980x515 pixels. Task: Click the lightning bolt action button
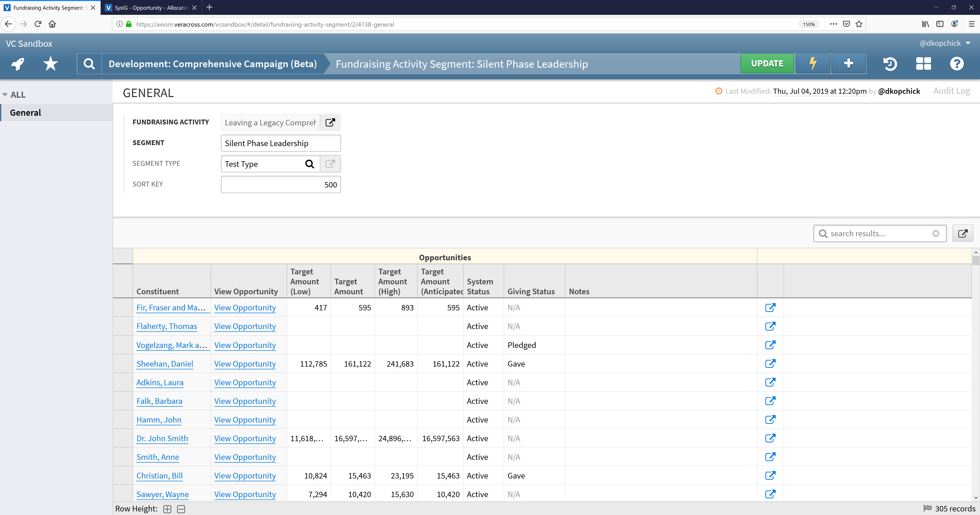tap(813, 64)
